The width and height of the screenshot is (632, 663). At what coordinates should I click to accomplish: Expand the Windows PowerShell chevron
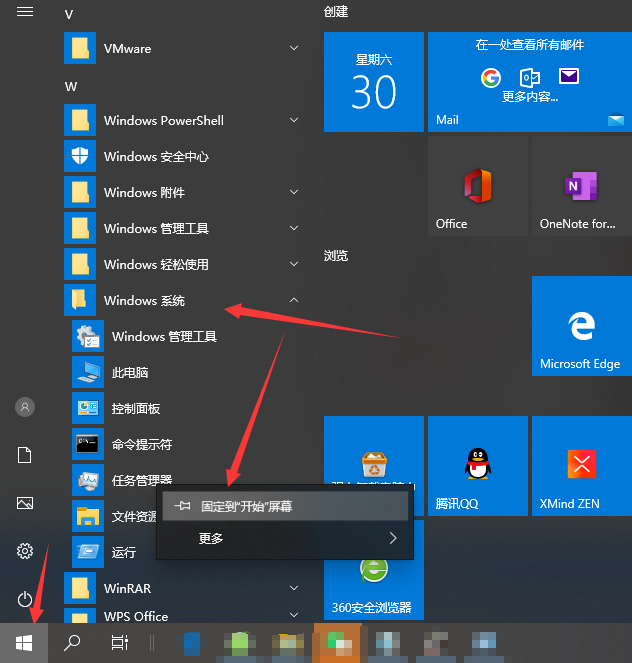(294, 120)
